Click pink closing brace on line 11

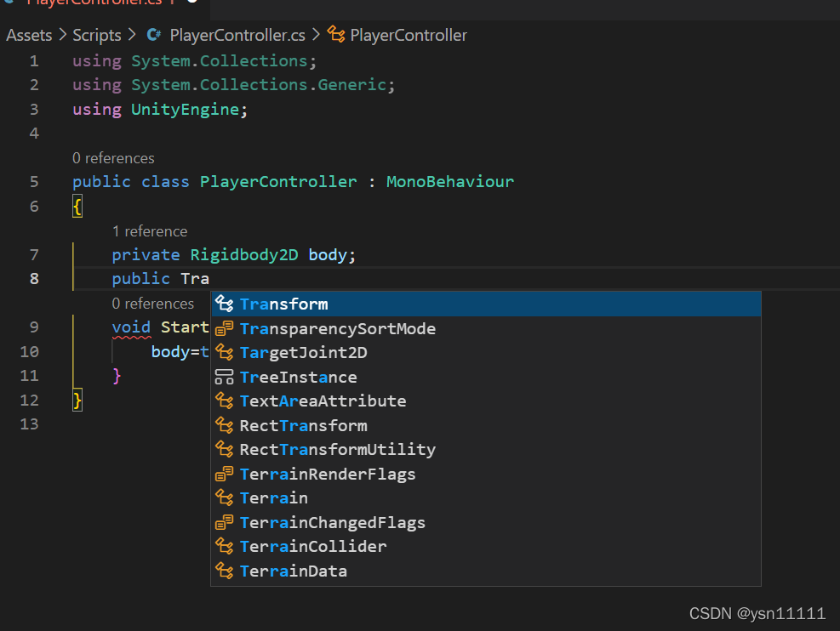[117, 376]
